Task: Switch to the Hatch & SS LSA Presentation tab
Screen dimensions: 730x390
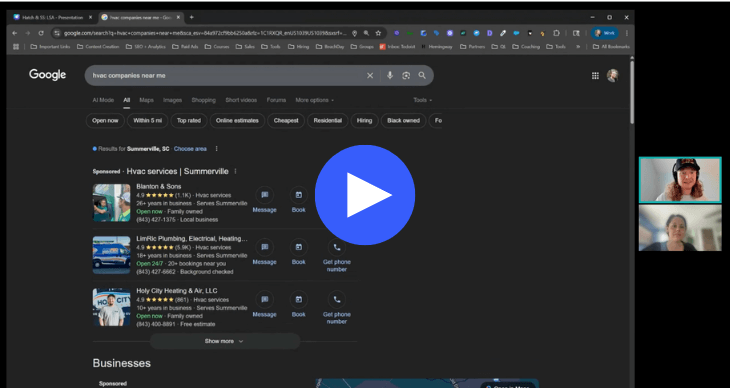Action: point(53,17)
